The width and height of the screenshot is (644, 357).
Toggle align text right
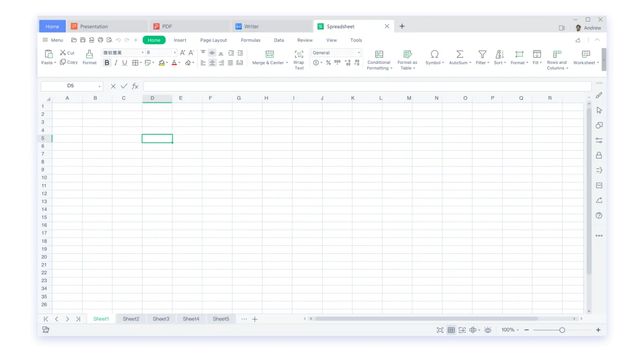221,63
